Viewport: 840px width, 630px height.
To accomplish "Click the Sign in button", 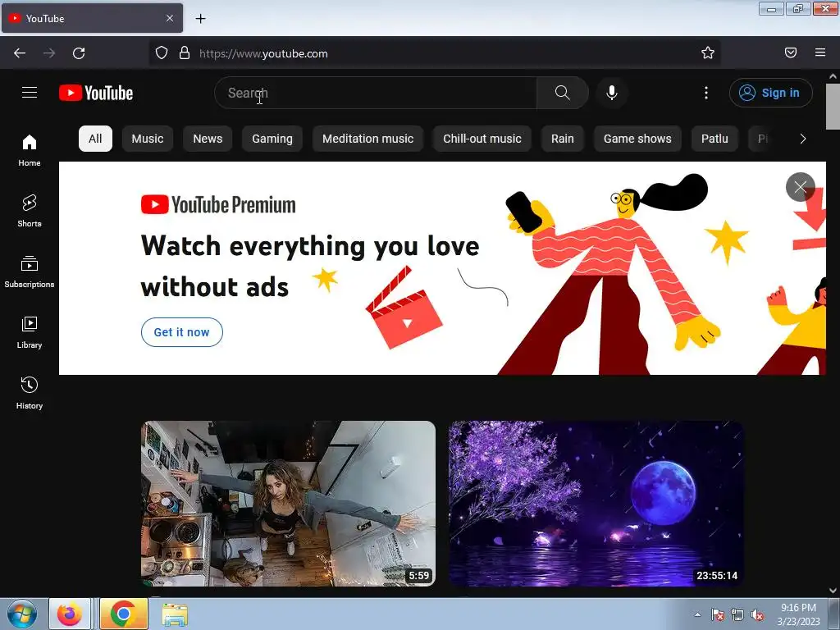I will (x=770, y=93).
